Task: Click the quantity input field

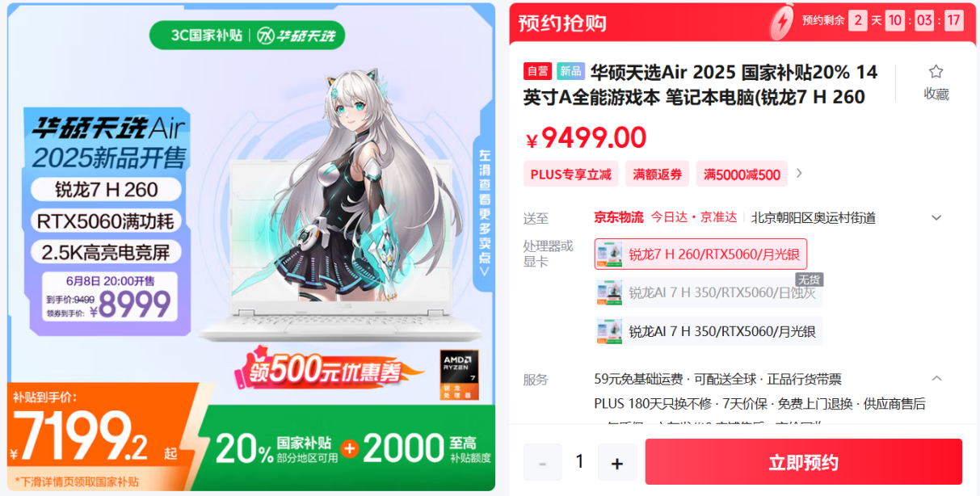Action: coord(579,462)
